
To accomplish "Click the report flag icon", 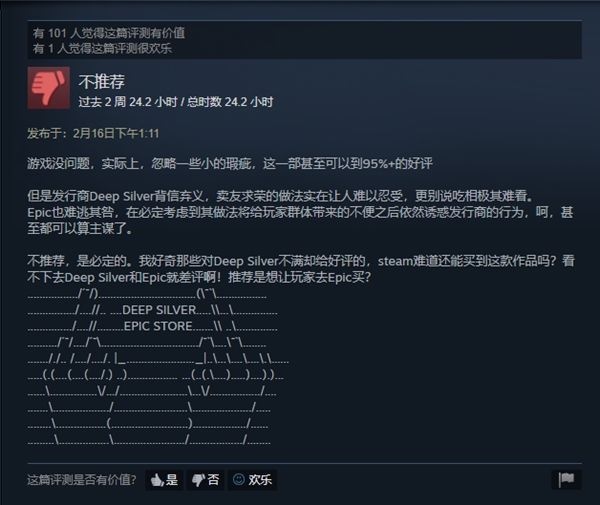I will pos(566,480).
